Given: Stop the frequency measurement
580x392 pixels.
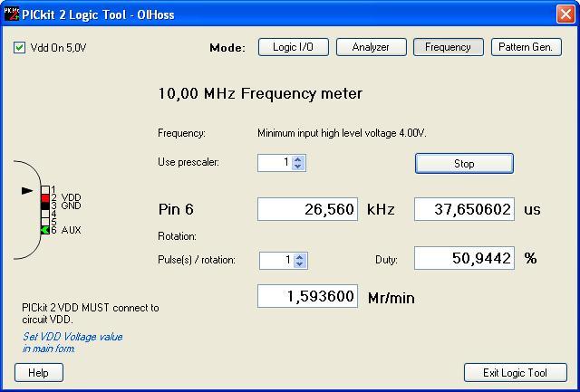Looking at the screenshot, I should click(464, 163).
